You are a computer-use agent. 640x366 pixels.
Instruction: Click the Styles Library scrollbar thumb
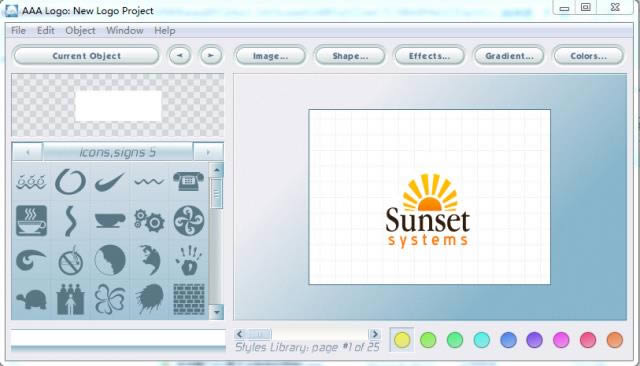[259, 334]
